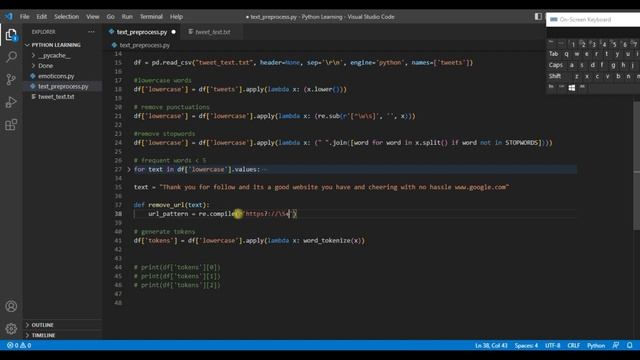Click the VS Code logo icon

pos(9,17)
